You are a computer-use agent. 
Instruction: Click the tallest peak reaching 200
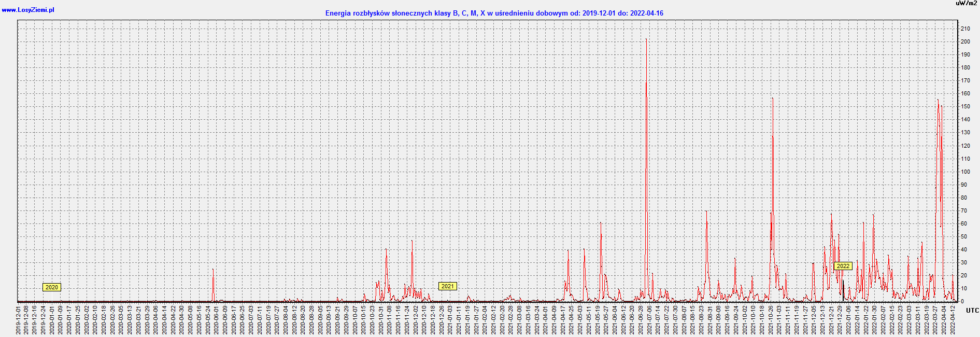tap(646, 39)
